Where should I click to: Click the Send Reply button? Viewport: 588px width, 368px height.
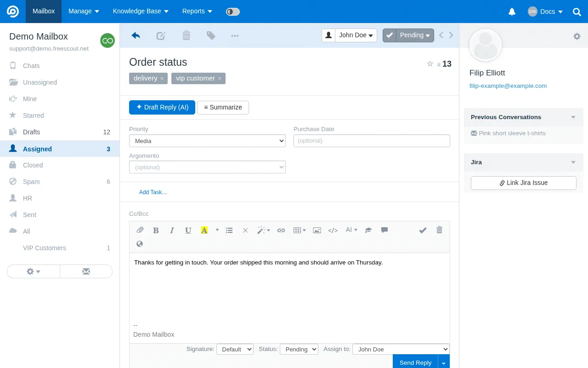pyautogui.click(x=415, y=362)
